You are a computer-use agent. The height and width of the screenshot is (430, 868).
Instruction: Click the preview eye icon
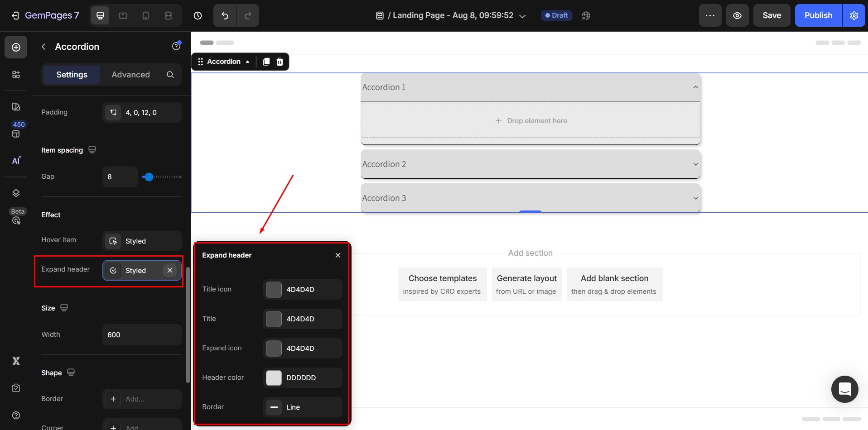click(737, 15)
